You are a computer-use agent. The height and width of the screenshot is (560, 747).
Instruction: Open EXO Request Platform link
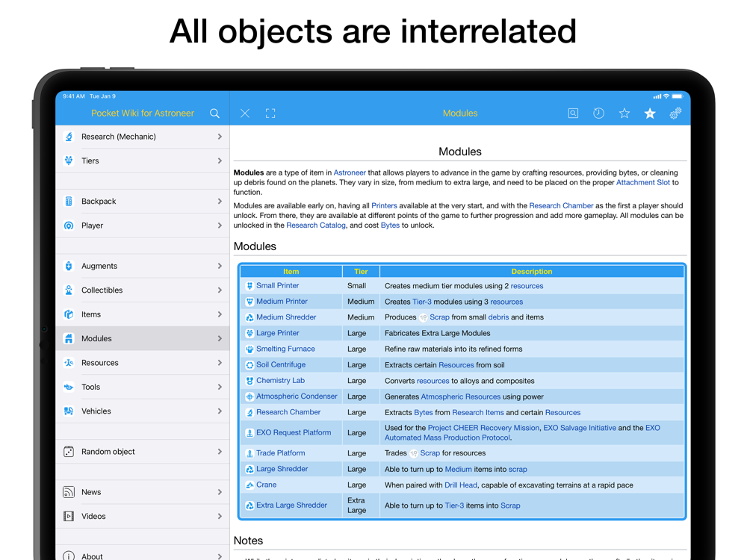294,433
